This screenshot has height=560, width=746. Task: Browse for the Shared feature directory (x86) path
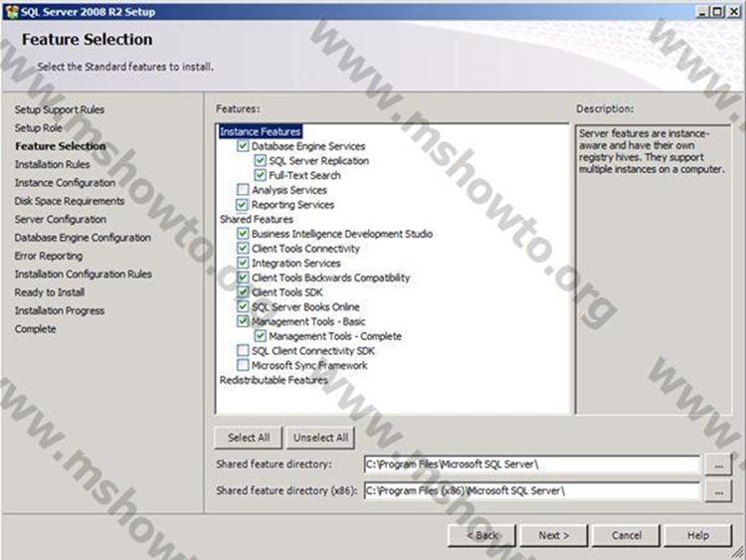(x=718, y=491)
